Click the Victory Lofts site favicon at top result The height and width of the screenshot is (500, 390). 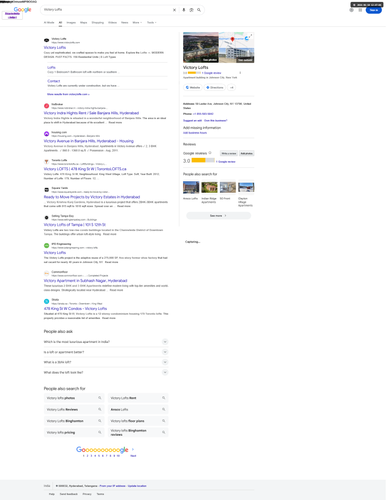coord(47,40)
